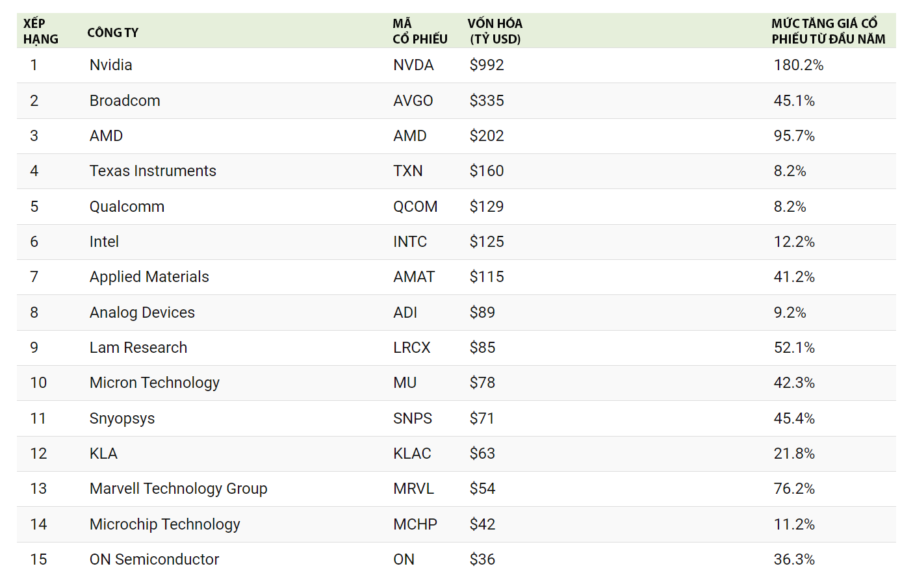Click the ADI ticker symbol

[x=405, y=313]
